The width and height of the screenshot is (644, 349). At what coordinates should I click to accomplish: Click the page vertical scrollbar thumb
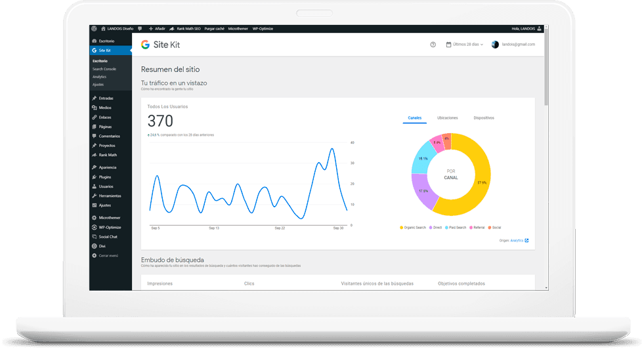coord(546,66)
